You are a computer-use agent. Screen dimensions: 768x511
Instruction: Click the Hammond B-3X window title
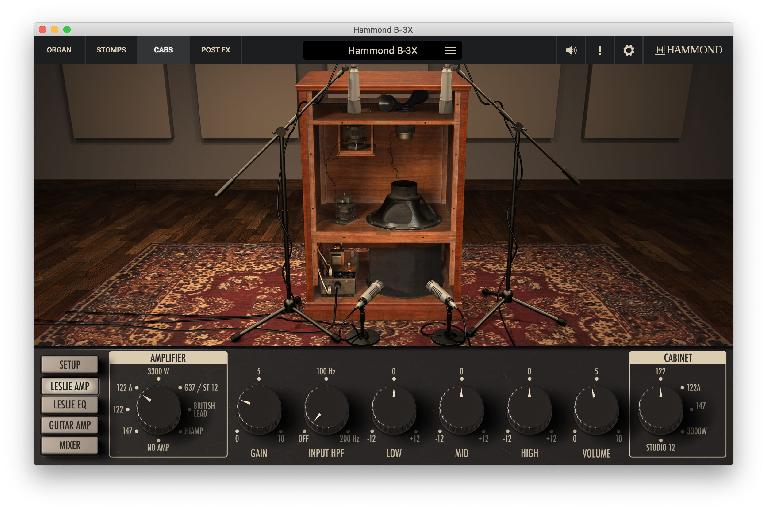(x=383, y=30)
